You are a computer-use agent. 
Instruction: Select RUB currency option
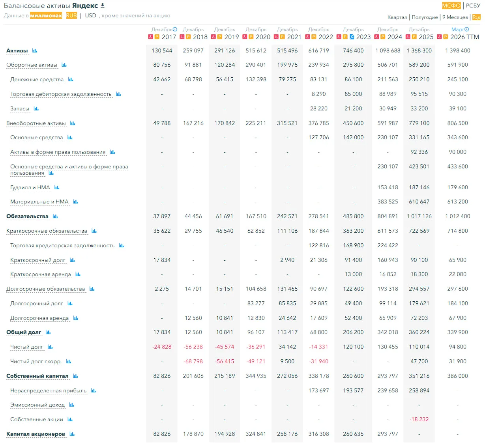pos(71,15)
